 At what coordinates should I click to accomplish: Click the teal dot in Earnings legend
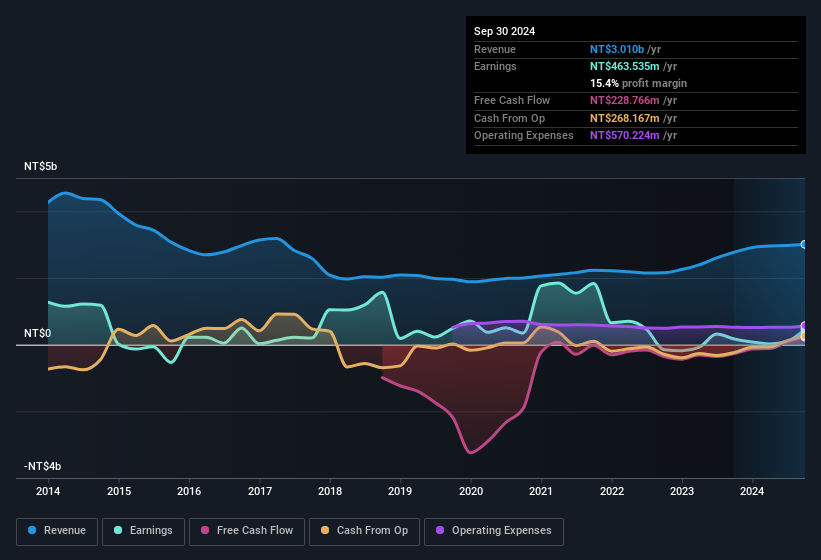(118, 530)
